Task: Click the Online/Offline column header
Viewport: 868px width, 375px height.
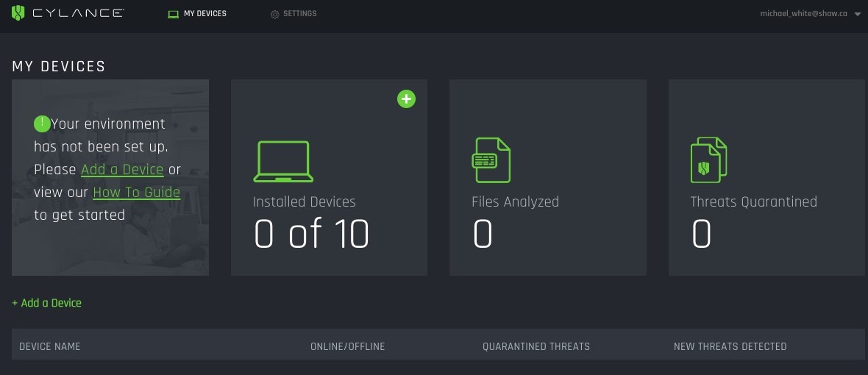Action: 348,346
